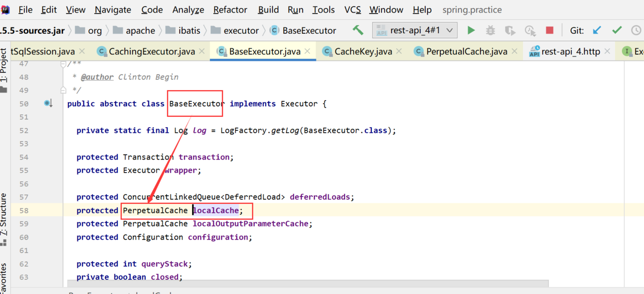Click the Debug bug icon in toolbar

point(491,30)
